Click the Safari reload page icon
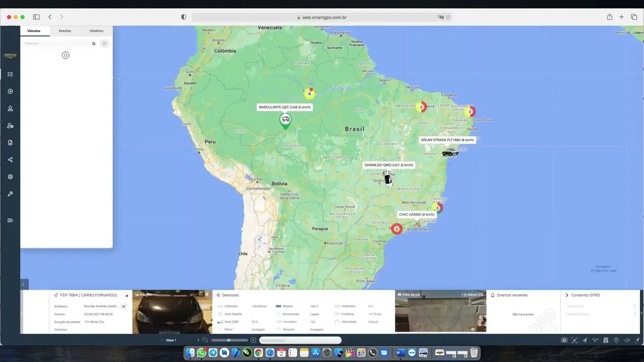The height and width of the screenshot is (362, 644). tap(448, 17)
